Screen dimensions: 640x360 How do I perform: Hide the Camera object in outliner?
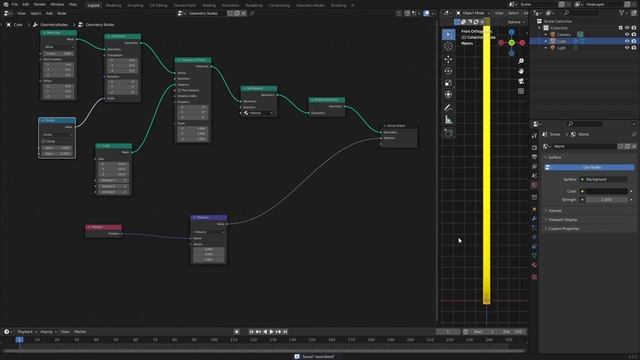(x=627, y=35)
